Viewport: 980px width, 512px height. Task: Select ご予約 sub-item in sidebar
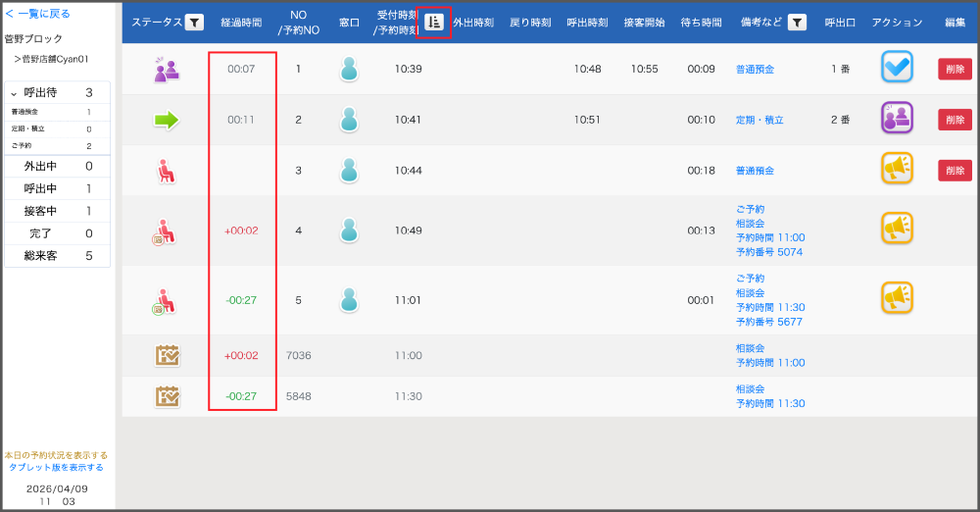58,146
